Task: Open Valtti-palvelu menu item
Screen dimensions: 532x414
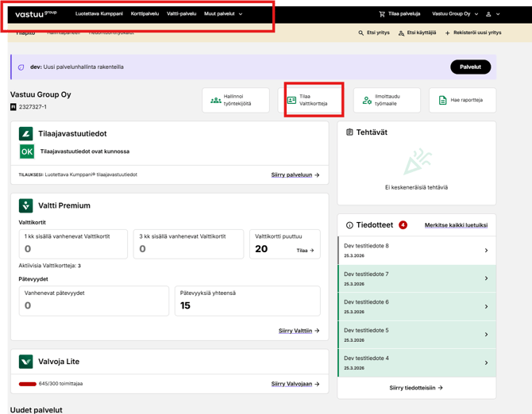Action: tap(182, 14)
